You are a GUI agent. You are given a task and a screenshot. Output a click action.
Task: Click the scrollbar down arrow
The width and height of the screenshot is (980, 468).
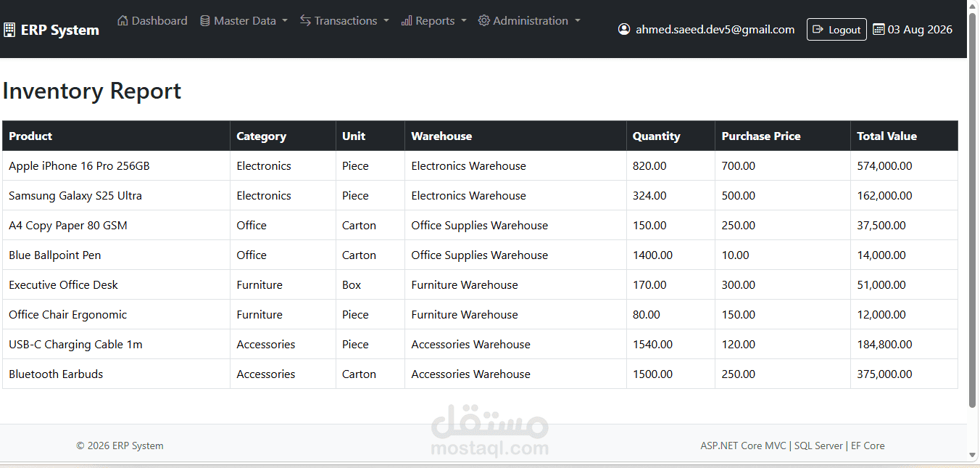click(973, 455)
